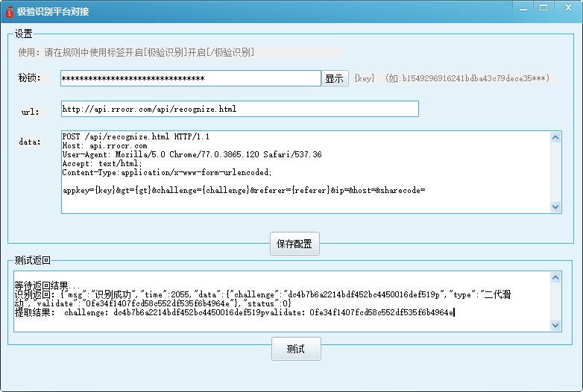Click the red app icon in title bar
Image resolution: width=583 pixels, height=392 pixels.
point(10,10)
